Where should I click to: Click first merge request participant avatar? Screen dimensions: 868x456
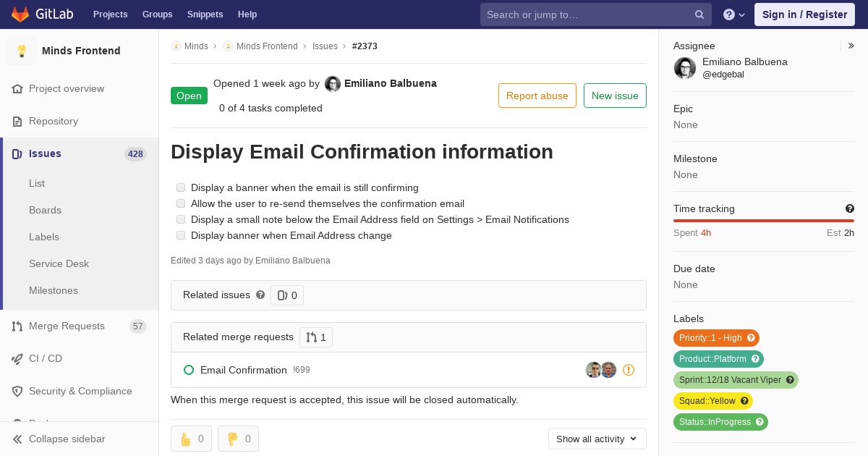tap(593, 370)
